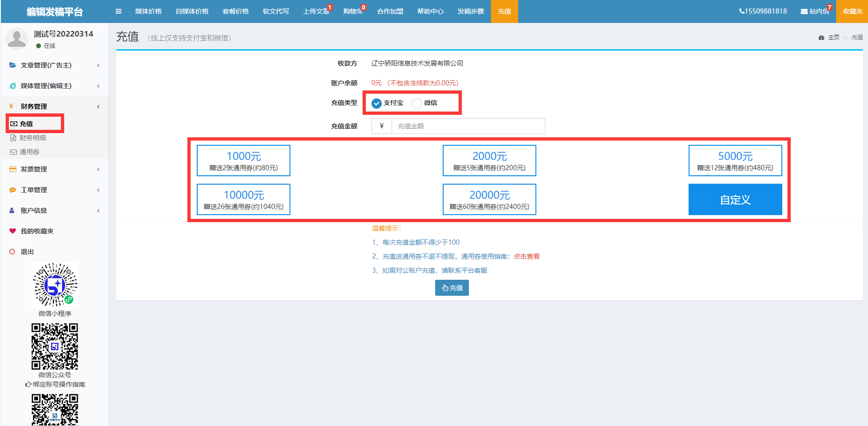Open 我的收藏夹 heart item

pos(37,231)
